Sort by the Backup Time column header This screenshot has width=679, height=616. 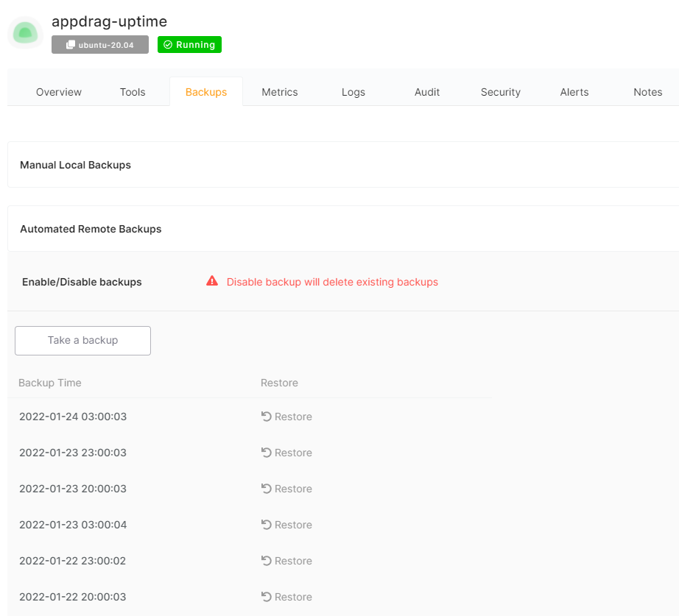coord(50,383)
